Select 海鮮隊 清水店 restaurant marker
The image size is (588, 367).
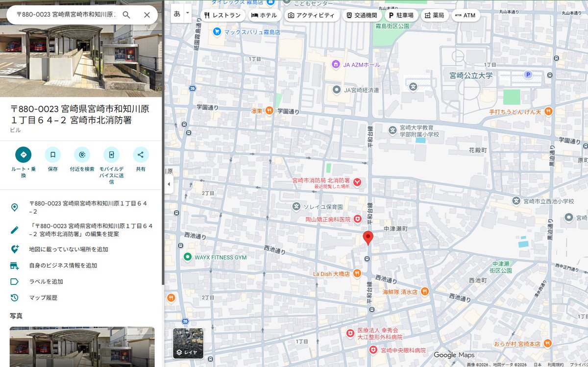424,291
